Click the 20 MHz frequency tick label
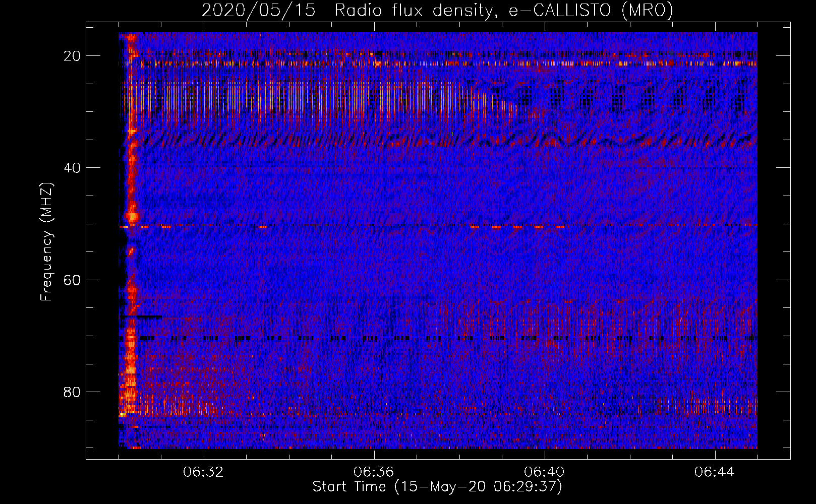 point(73,56)
